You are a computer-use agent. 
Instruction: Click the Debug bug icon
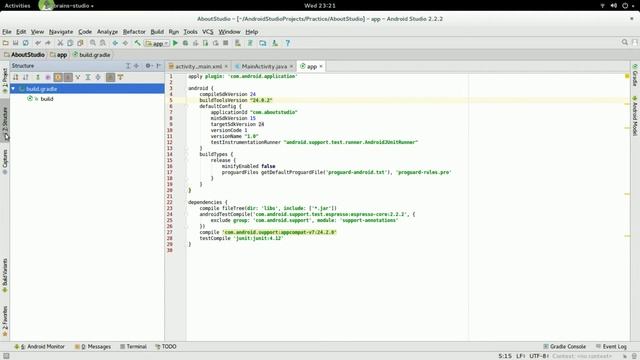click(x=185, y=43)
